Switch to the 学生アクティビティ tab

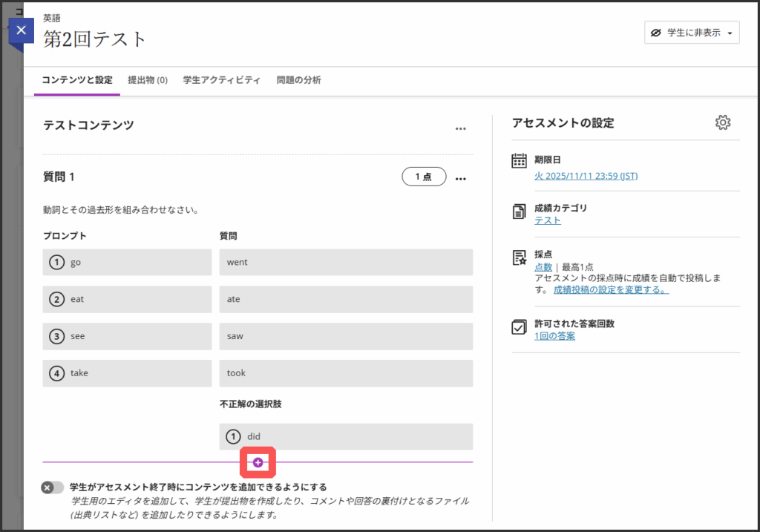point(222,80)
